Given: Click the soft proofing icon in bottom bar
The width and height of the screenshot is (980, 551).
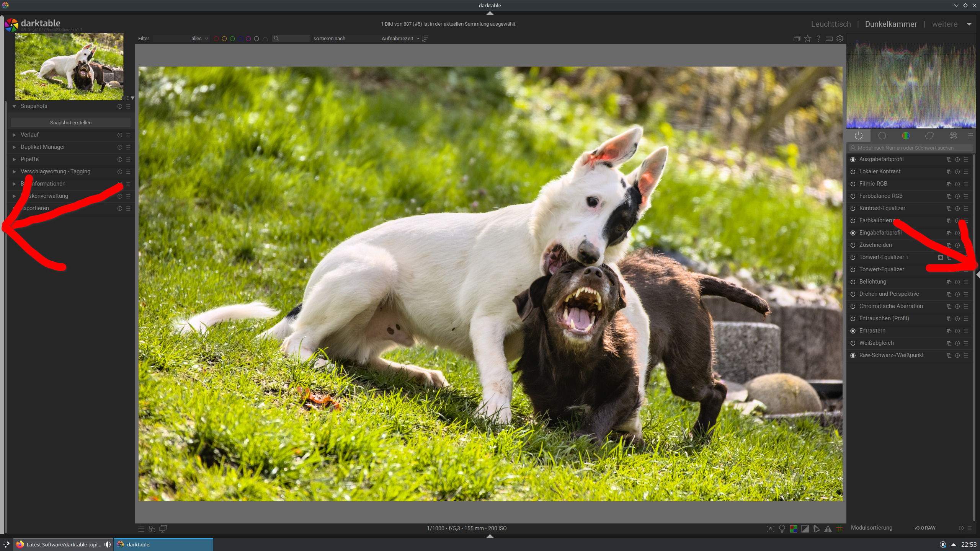Looking at the screenshot, I should pyautogui.click(x=816, y=528).
